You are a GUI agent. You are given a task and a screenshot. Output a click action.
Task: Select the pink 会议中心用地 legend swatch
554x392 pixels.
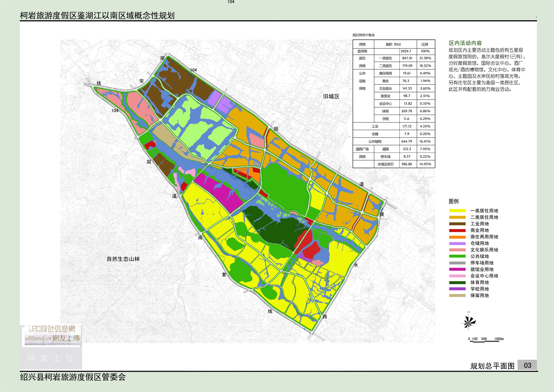(457, 276)
